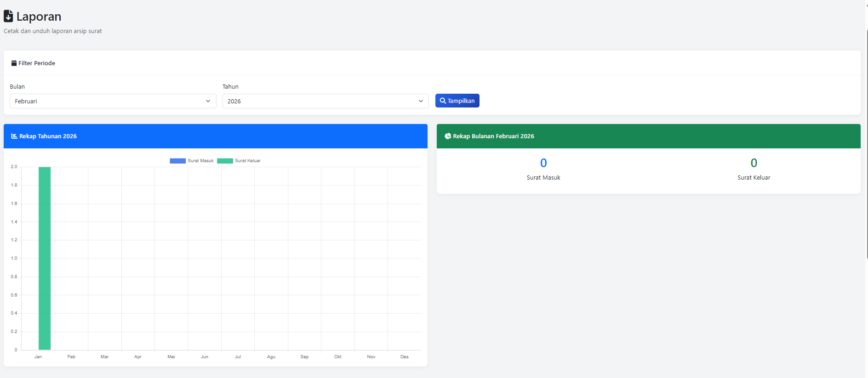Click the 'Sep' axis label
Screen dimensions: 868x378
point(304,357)
